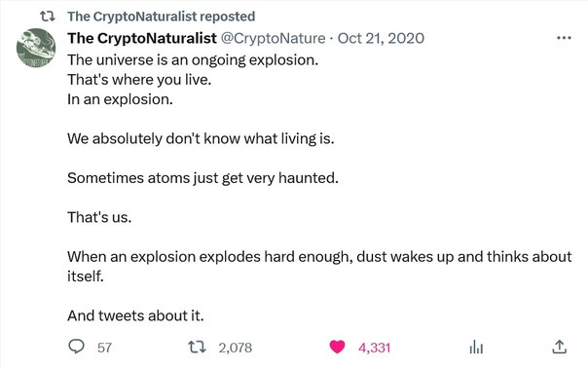Click the 2,078 reposts count
The image size is (588, 368).
(236, 348)
